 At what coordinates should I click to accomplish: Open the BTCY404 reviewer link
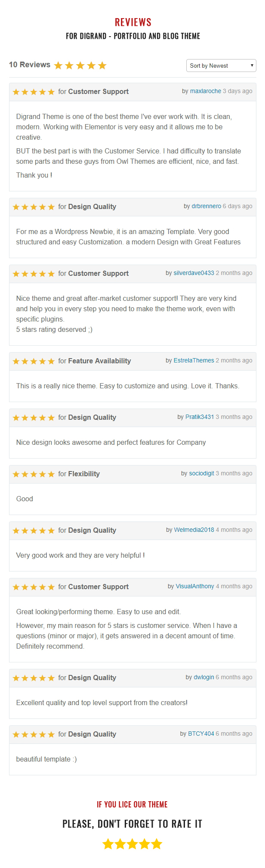point(201,734)
